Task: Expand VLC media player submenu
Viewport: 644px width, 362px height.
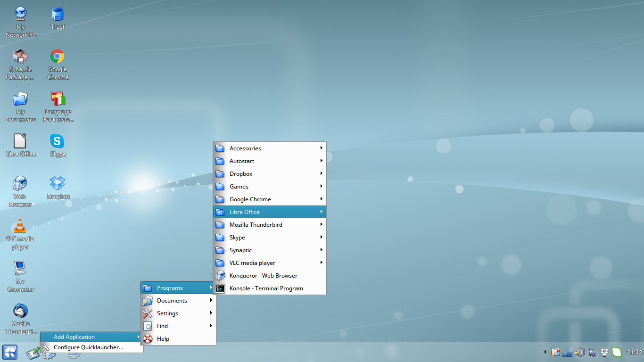Action: [x=270, y=263]
